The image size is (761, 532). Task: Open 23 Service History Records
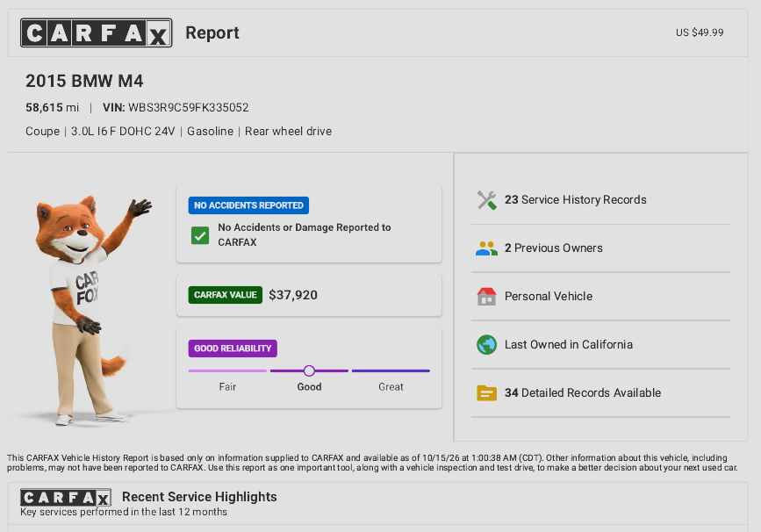(600, 200)
